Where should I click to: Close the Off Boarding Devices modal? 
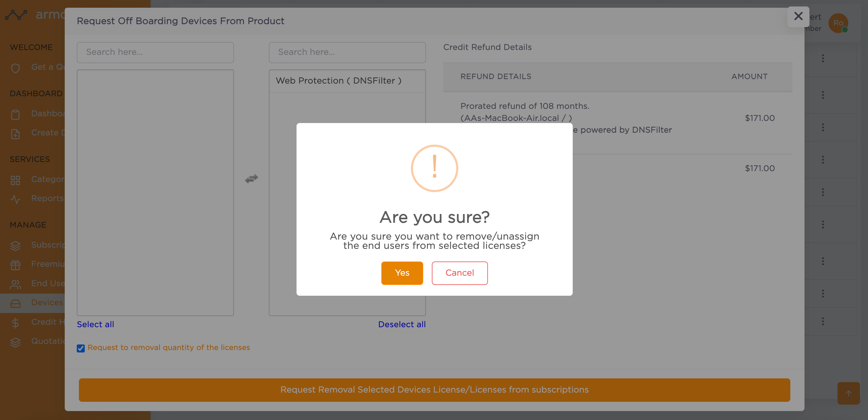click(x=798, y=16)
